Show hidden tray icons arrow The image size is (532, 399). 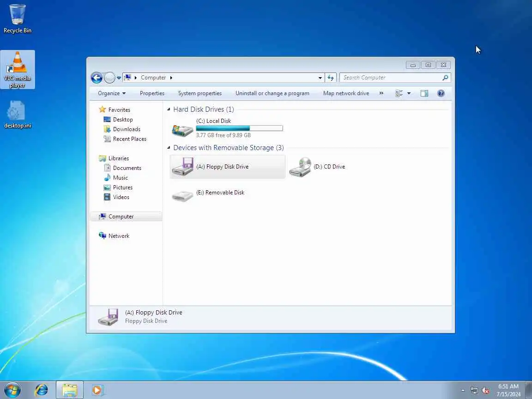(x=463, y=391)
